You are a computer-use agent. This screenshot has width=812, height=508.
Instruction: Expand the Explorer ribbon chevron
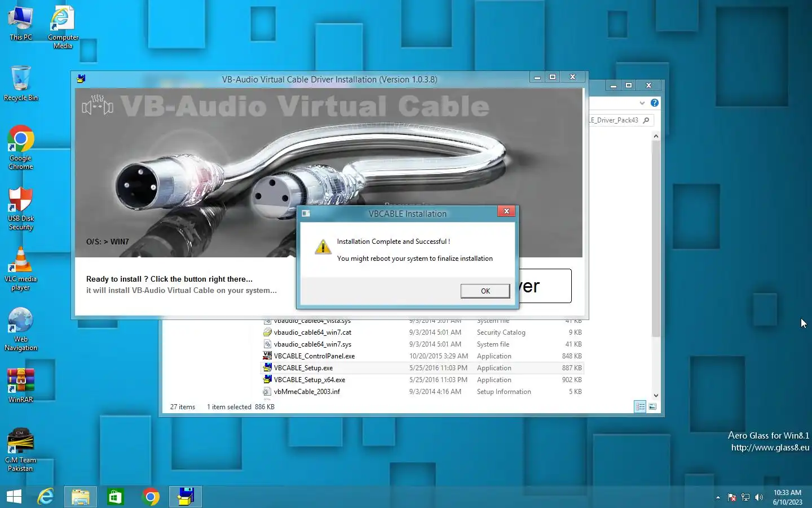tap(642, 103)
